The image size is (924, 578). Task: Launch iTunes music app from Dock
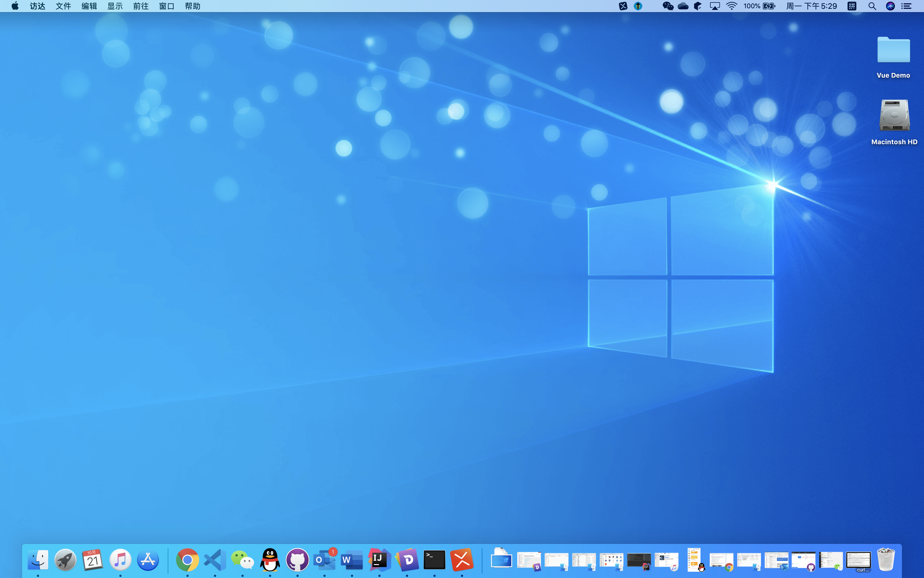coord(120,560)
